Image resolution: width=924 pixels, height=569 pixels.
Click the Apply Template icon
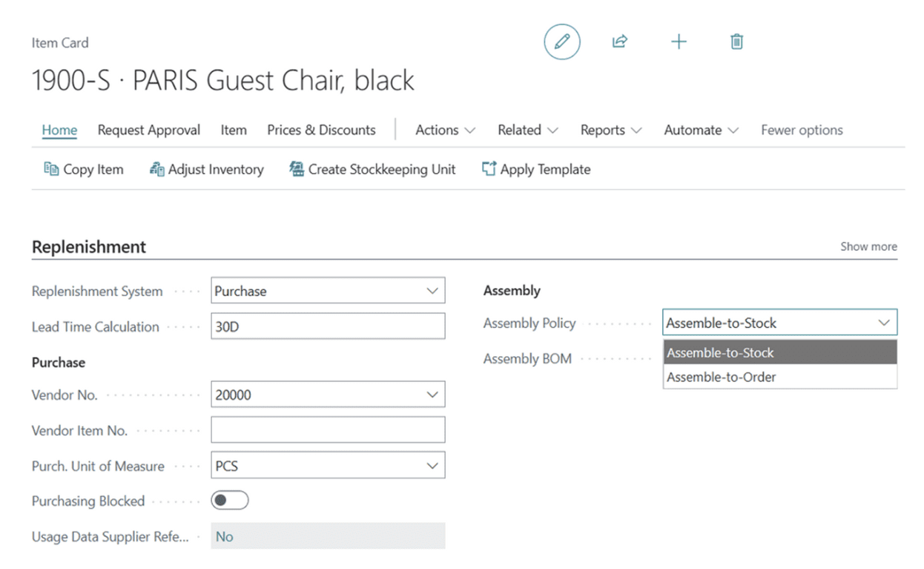tap(489, 169)
